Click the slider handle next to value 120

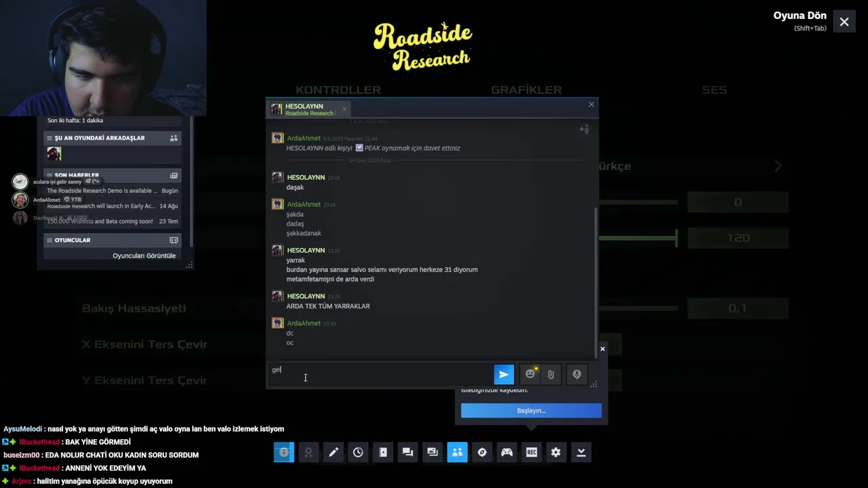(676, 238)
